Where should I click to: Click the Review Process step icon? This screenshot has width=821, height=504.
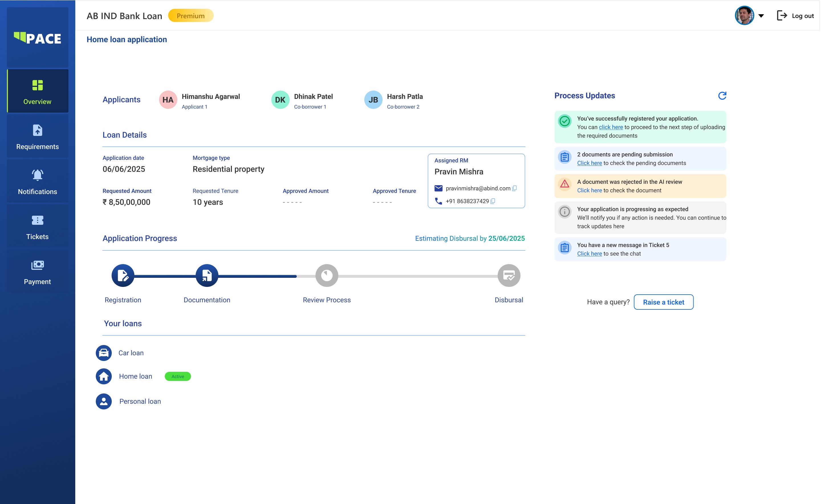[x=326, y=275]
